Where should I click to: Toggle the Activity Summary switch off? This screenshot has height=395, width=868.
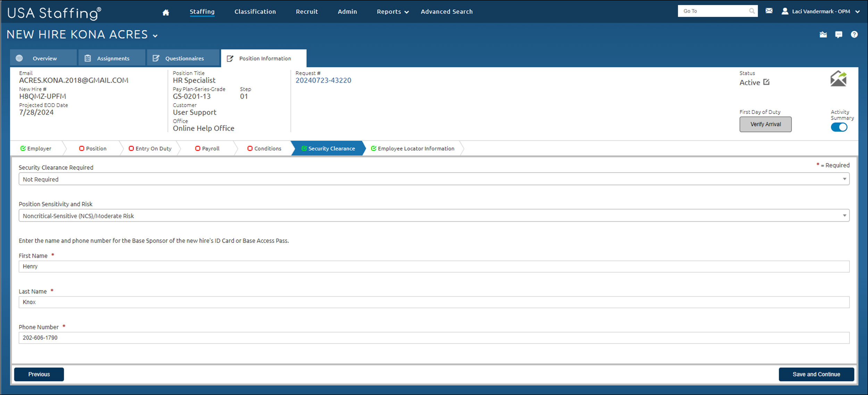(839, 127)
